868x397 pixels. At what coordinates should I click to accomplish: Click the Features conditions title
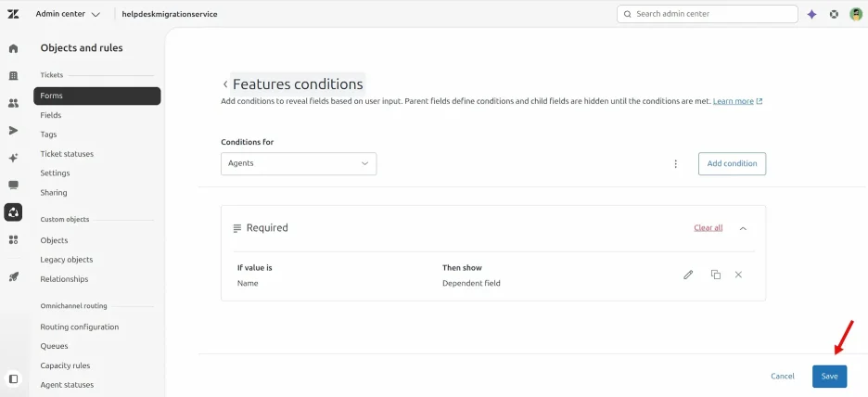coord(298,84)
